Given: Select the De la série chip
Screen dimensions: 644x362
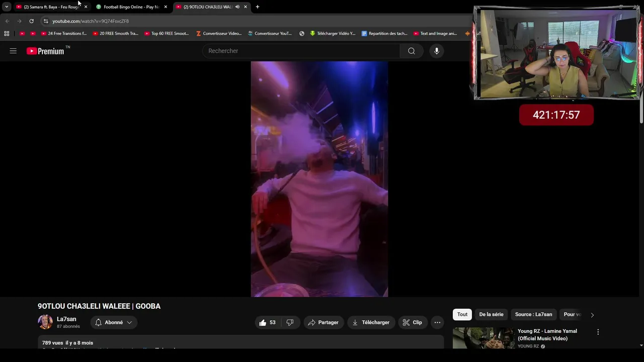Looking at the screenshot, I should [x=491, y=314].
